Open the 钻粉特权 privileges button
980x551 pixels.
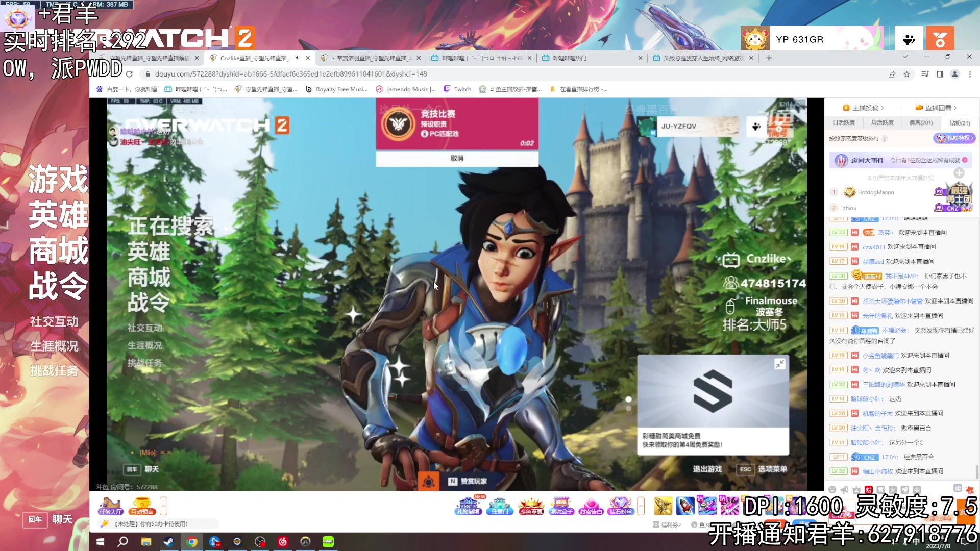coord(954,138)
